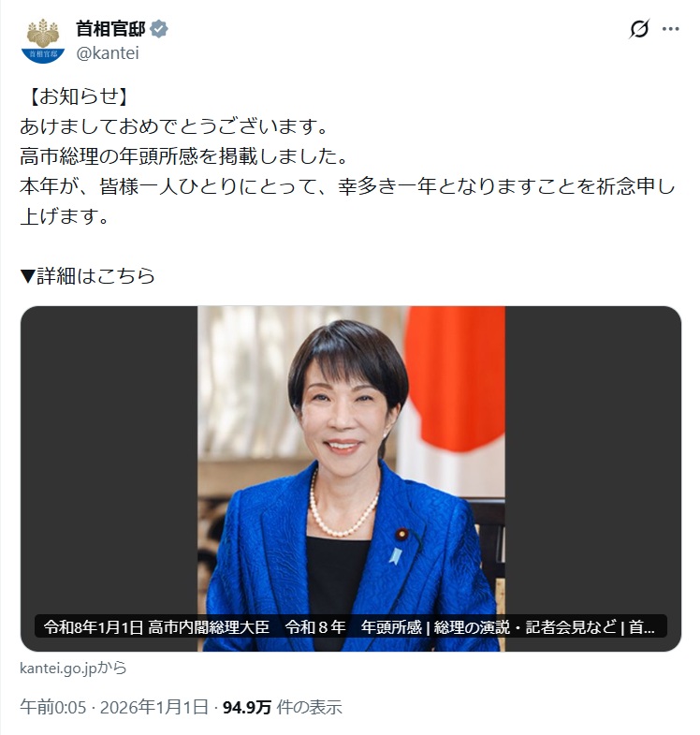Click the dark left margin of the card

tap(109, 460)
